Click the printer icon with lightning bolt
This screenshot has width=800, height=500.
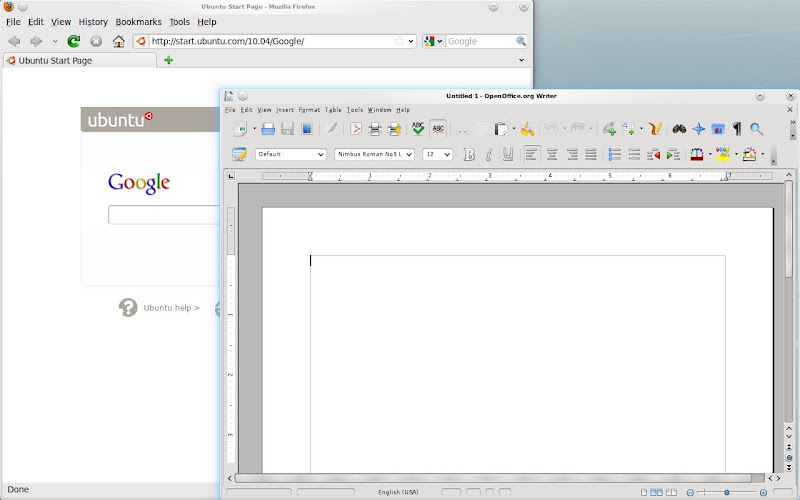(394, 129)
